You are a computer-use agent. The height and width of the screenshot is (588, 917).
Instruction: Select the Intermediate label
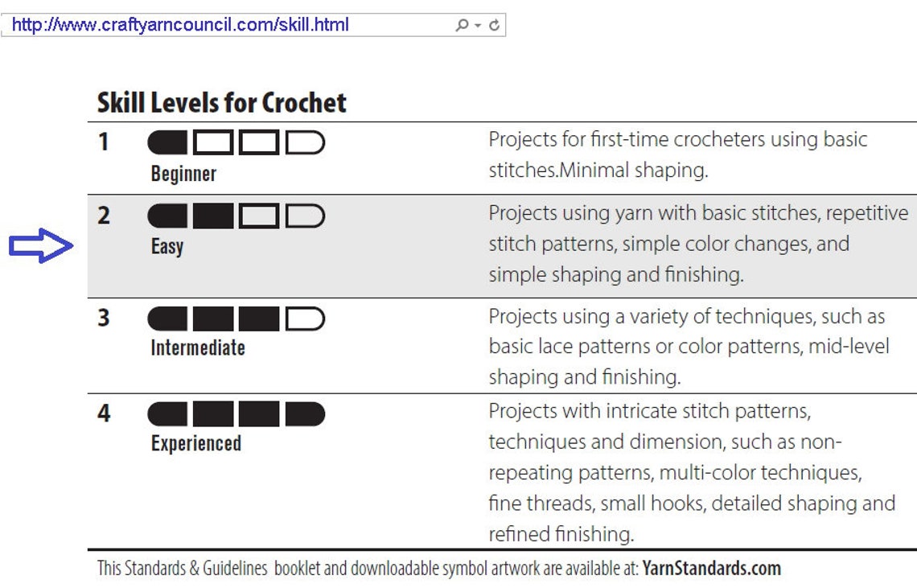[x=198, y=347]
